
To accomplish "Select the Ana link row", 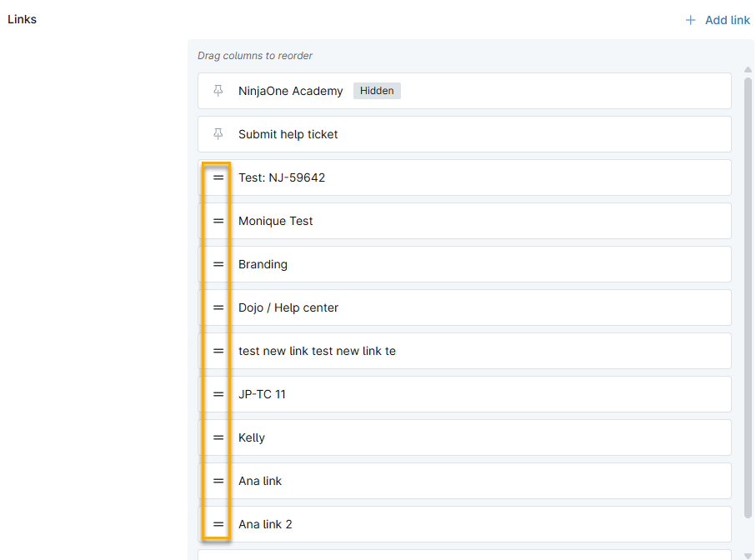I will click(467, 481).
